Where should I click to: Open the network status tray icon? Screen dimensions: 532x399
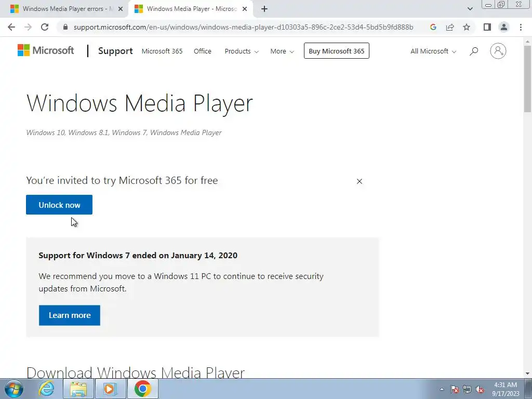click(467, 389)
